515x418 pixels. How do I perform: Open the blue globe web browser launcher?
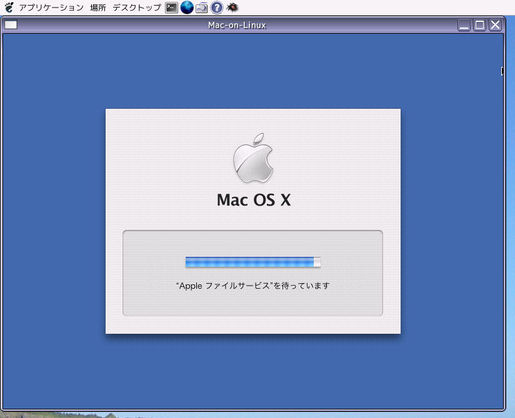point(187,7)
